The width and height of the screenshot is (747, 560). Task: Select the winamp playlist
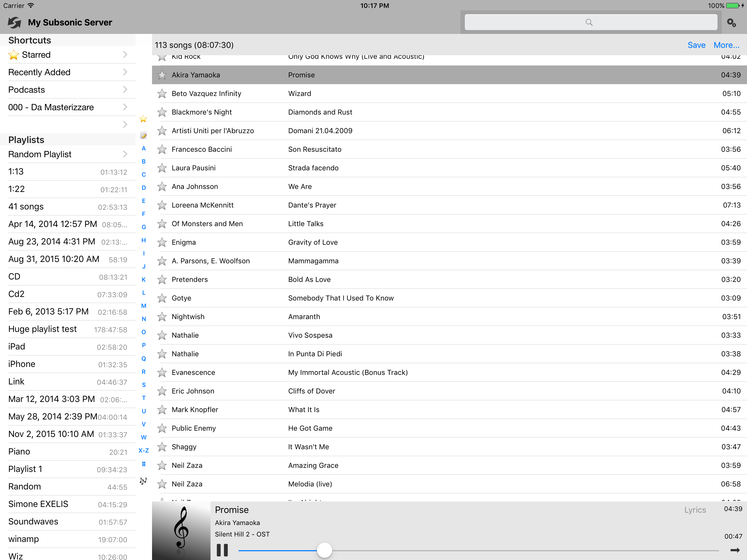click(68, 539)
